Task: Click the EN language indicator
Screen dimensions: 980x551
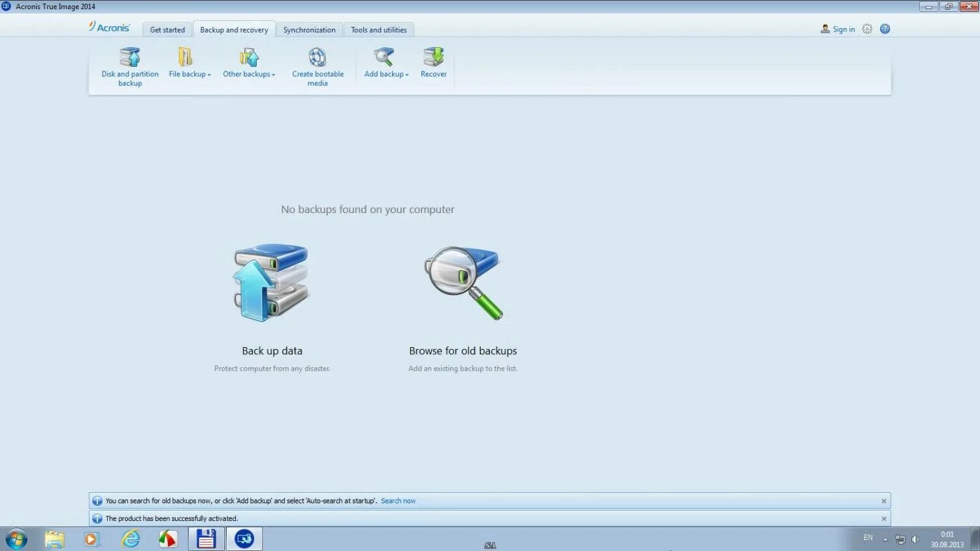Action: pos(868,538)
